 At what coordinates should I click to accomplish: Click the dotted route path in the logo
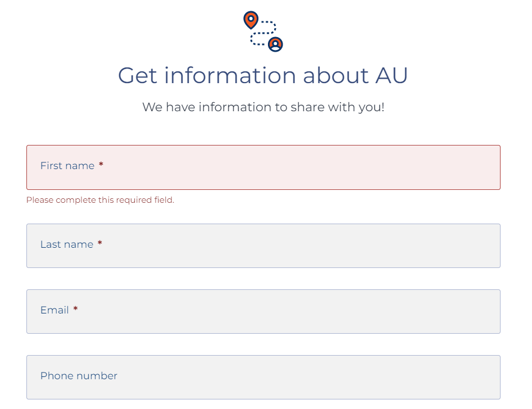tap(263, 33)
